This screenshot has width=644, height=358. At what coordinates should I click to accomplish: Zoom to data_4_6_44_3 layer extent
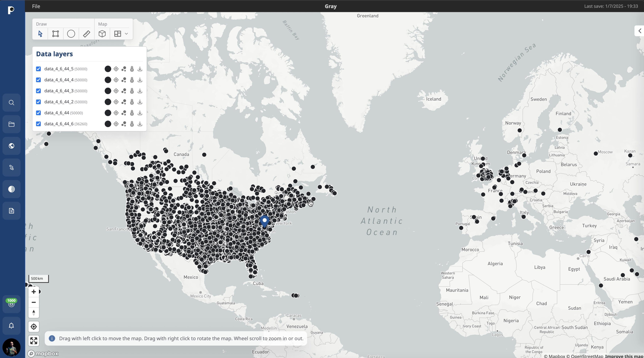coord(116,91)
